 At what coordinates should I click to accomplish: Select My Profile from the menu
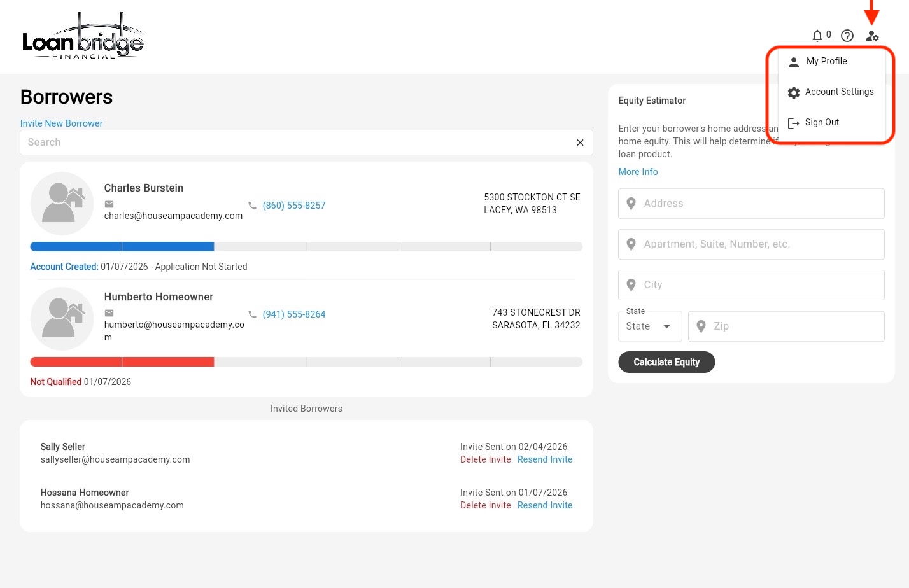pos(826,61)
